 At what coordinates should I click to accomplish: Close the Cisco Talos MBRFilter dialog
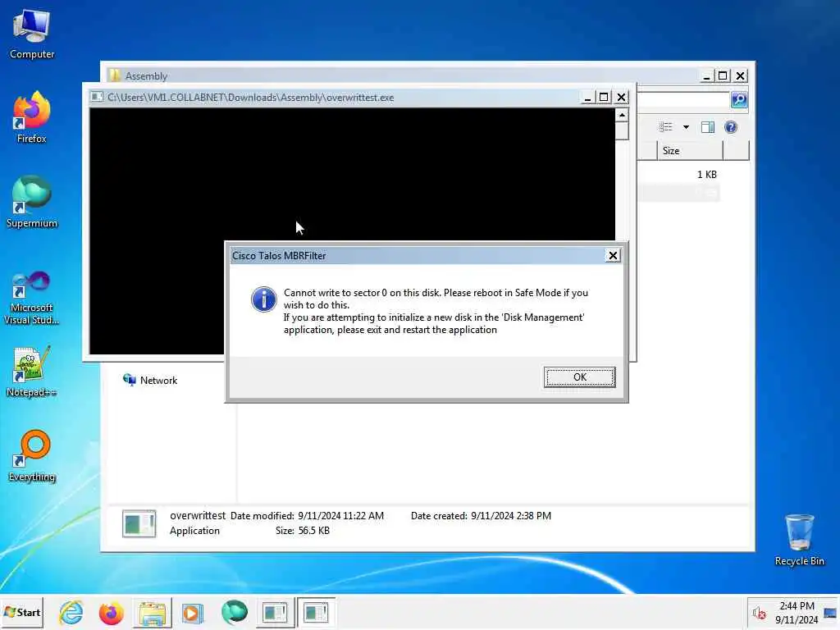(x=613, y=256)
